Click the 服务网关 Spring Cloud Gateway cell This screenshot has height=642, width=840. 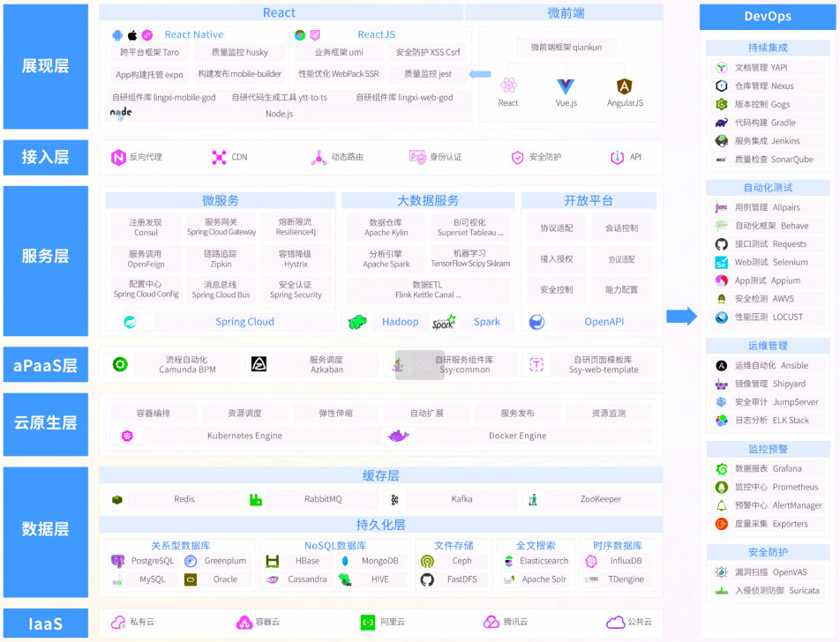click(221, 227)
